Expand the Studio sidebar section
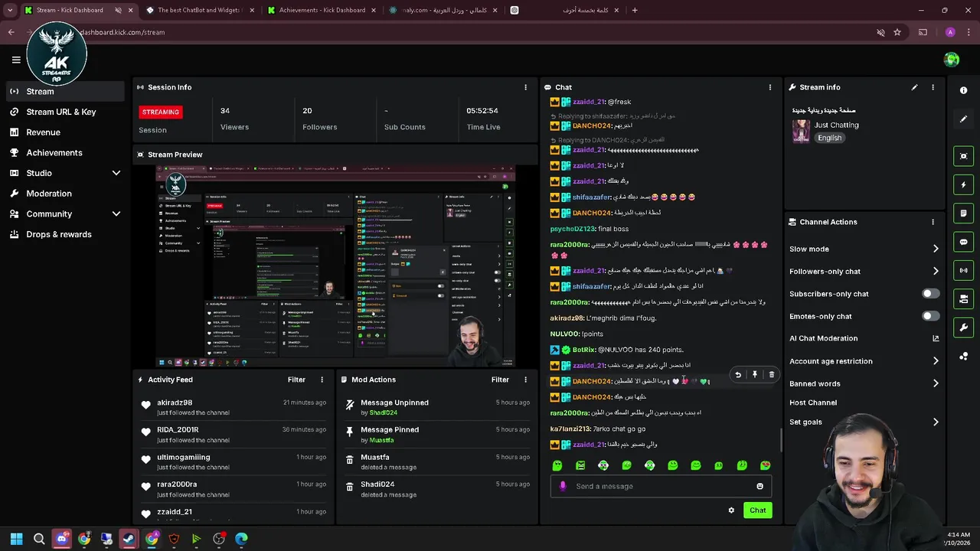 (x=116, y=173)
